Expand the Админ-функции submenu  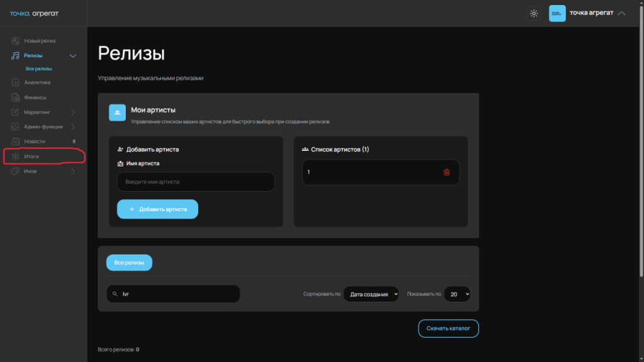coord(73,127)
